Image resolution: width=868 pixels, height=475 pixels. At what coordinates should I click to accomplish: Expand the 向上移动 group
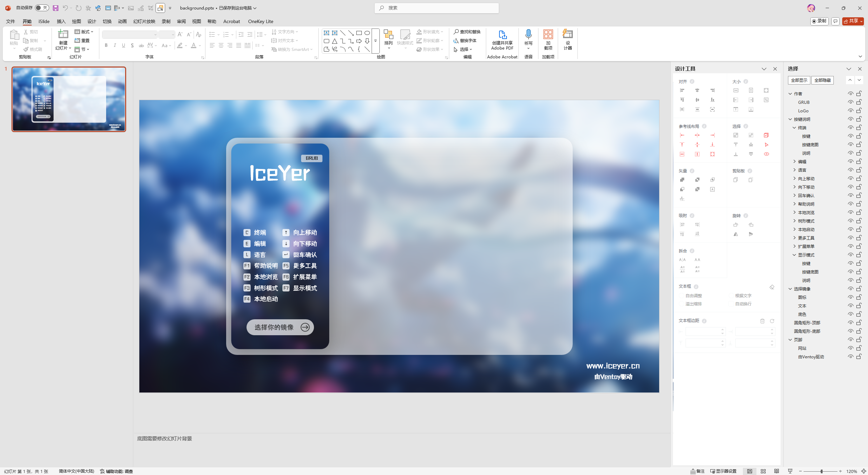coord(794,178)
